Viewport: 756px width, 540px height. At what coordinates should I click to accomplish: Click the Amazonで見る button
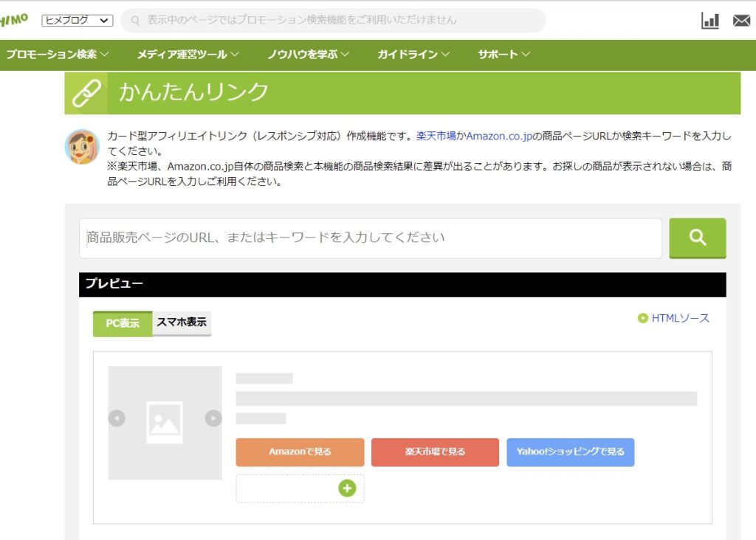300,452
